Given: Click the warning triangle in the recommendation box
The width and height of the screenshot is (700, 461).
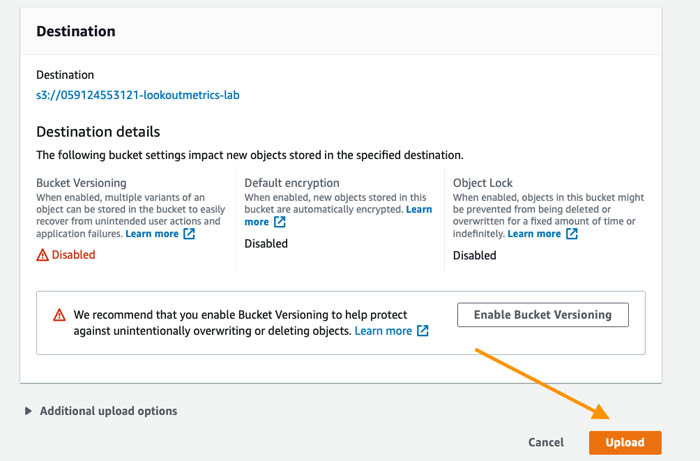Looking at the screenshot, I should (x=59, y=315).
